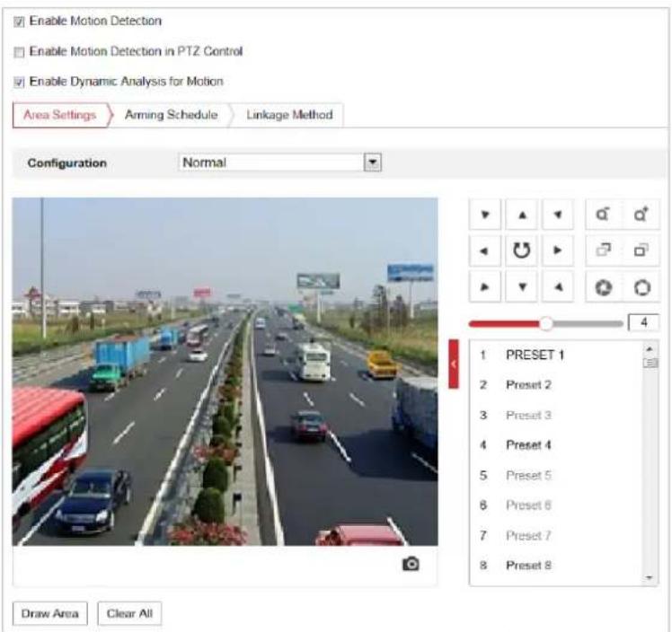Open the Arming Schedule tab
The width and height of the screenshot is (672, 632).
[x=171, y=115]
